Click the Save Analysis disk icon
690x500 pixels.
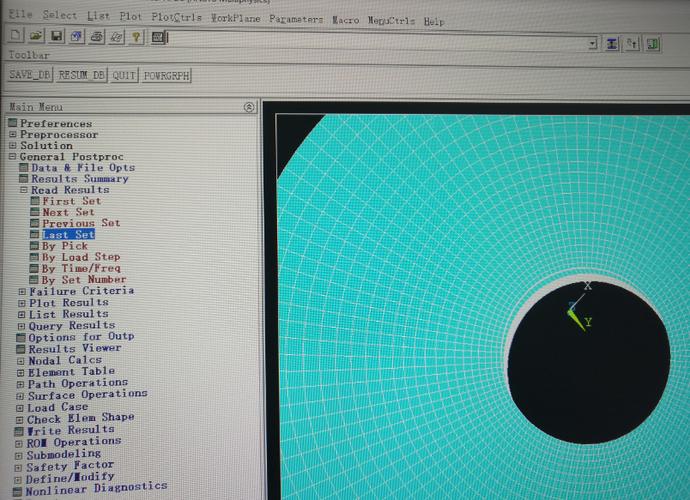[56, 38]
